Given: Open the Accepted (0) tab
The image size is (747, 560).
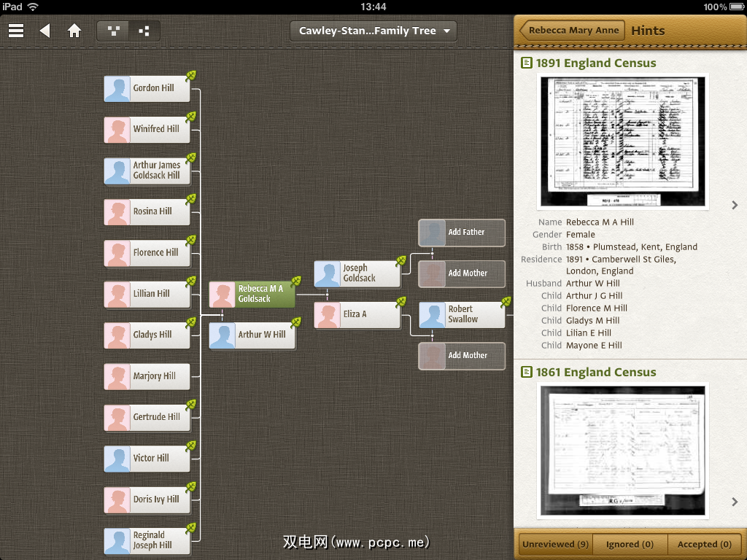Looking at the screenshot, I should 704,544.
